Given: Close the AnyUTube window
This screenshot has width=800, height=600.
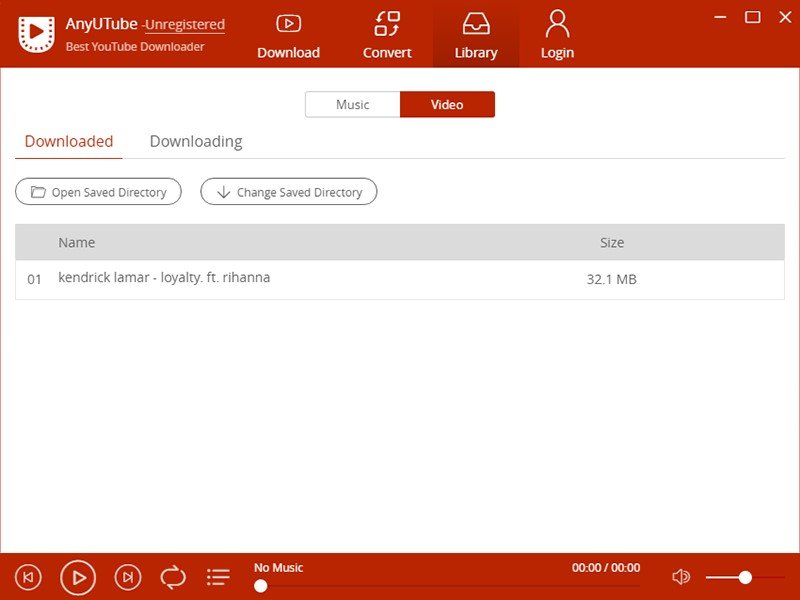Looking at the screenshot, I should tap(785, 17).
